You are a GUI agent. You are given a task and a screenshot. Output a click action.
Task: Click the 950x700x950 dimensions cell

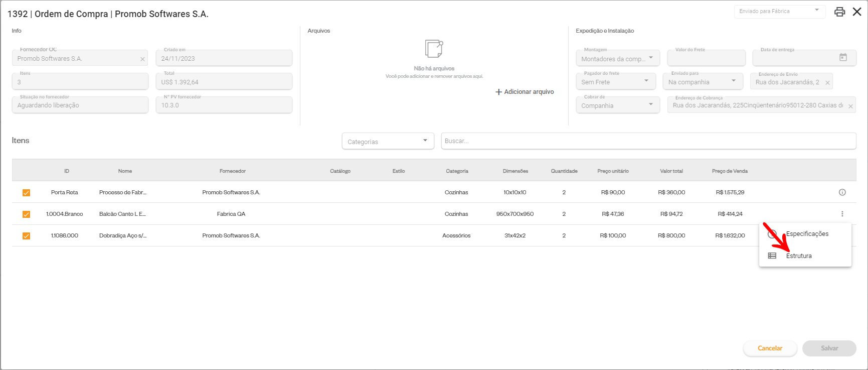[515, 214]
